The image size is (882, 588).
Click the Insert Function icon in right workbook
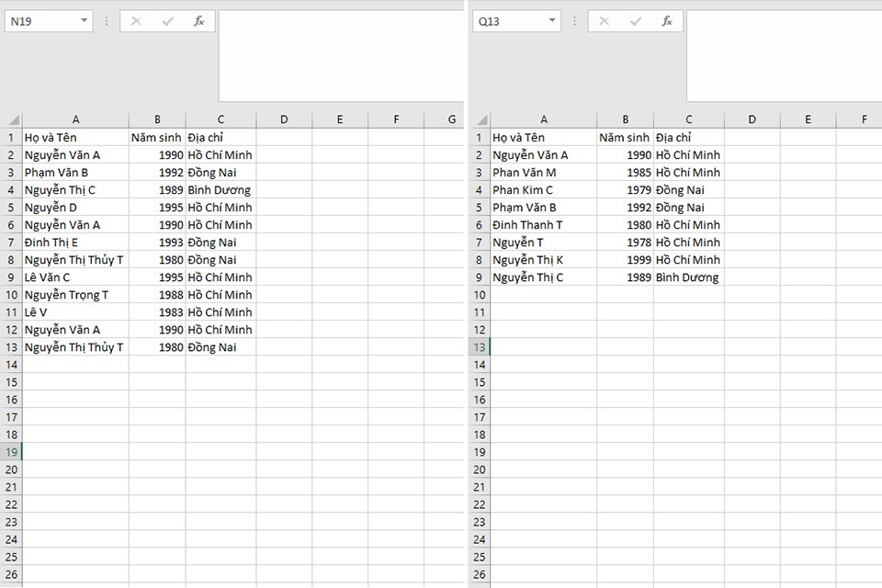tap(667, 21)
